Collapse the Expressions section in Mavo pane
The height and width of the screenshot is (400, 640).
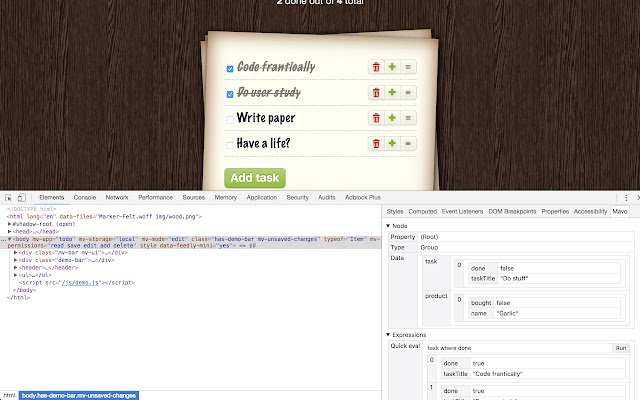[x=388, y=335]
